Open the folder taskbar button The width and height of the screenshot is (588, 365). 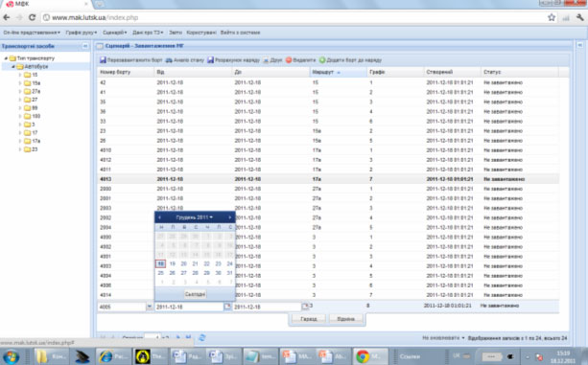pyautogui.click(x=51, y=356)
